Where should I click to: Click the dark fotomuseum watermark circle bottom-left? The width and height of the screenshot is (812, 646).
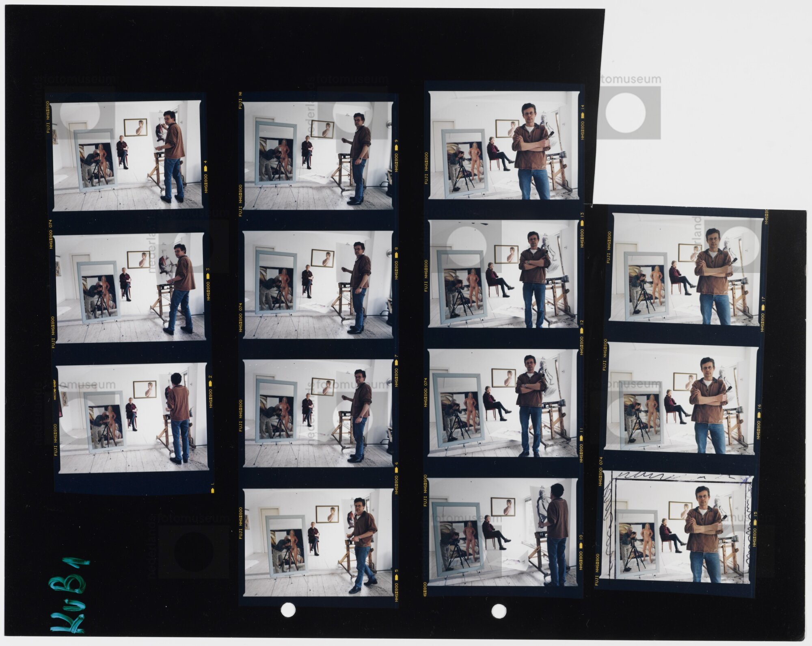click(194, 551)
